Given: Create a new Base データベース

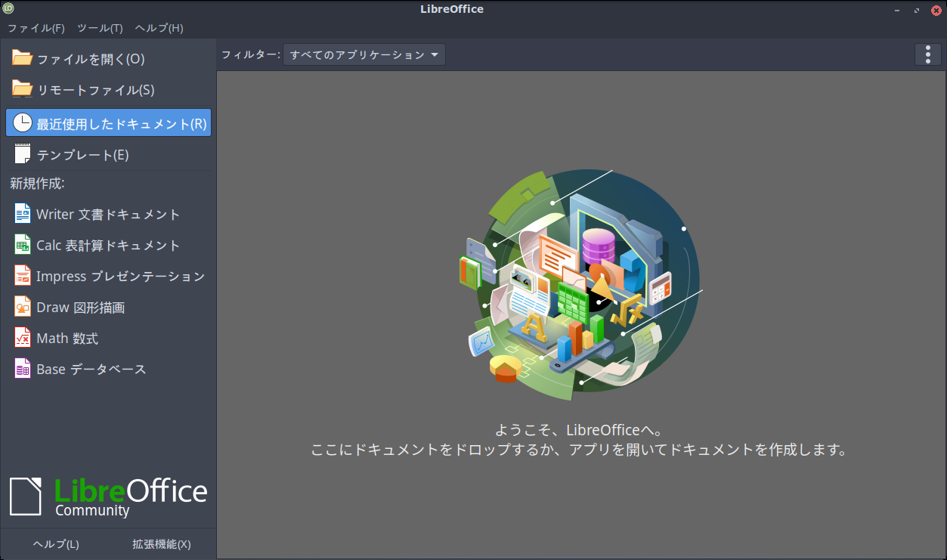Looking at the screenshot, I should click(108, 370).
